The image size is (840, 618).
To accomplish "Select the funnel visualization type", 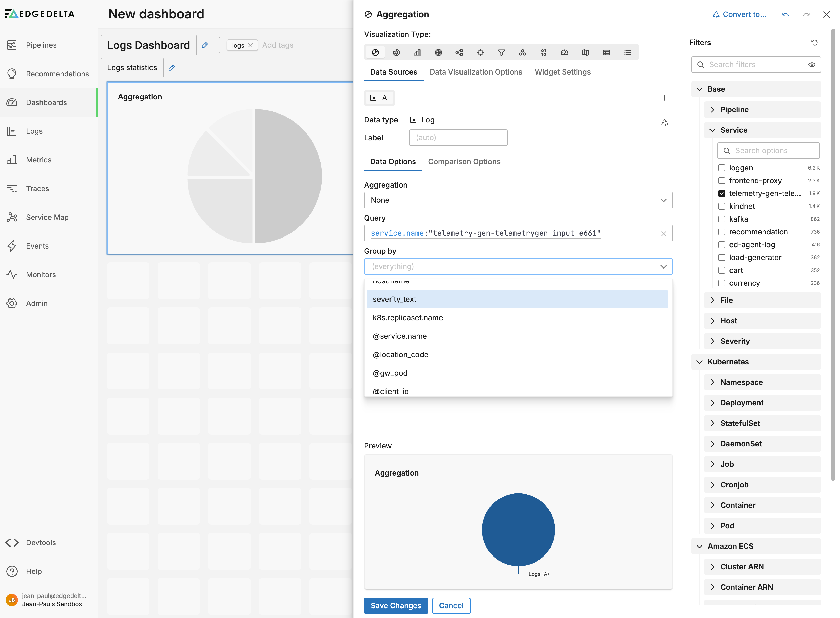I will click(502, 53).
